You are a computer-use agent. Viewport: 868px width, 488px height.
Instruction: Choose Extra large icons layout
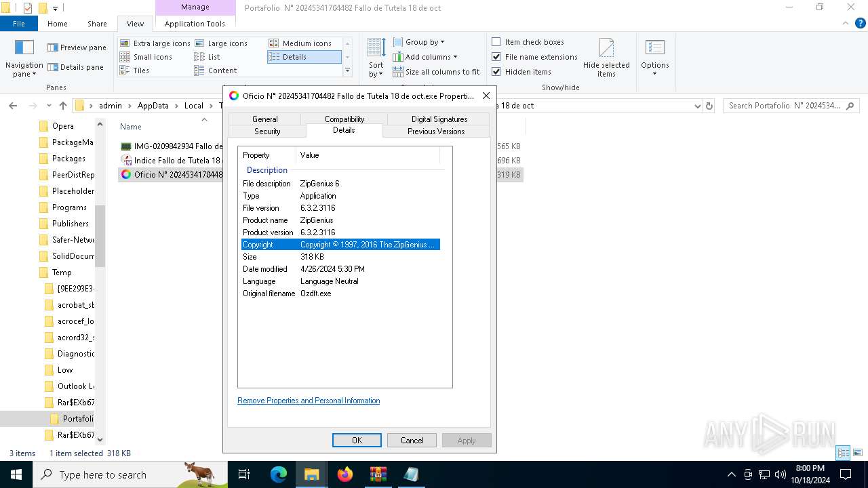pos(155,43)
